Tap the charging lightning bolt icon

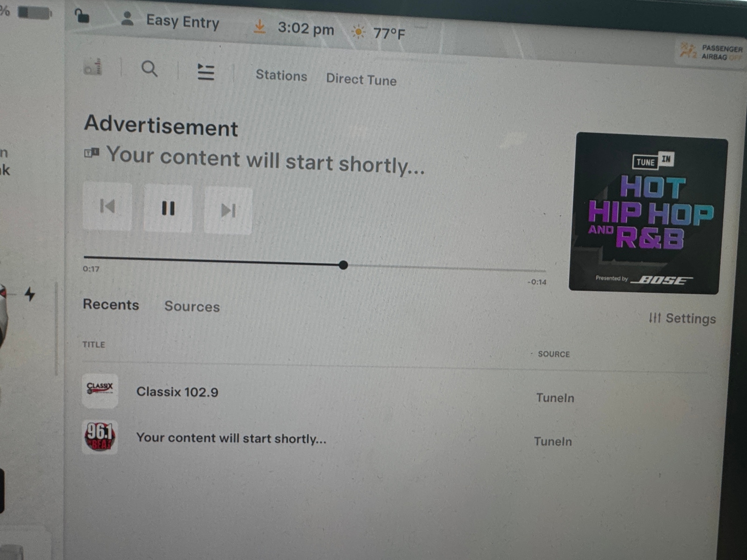[30, 294]
